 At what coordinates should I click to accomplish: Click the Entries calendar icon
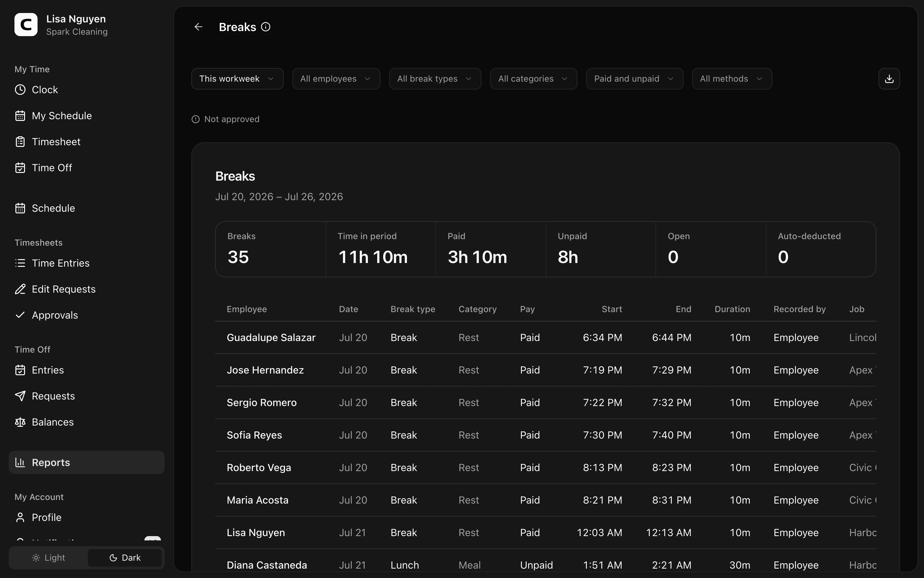click(x=20, y=370)
